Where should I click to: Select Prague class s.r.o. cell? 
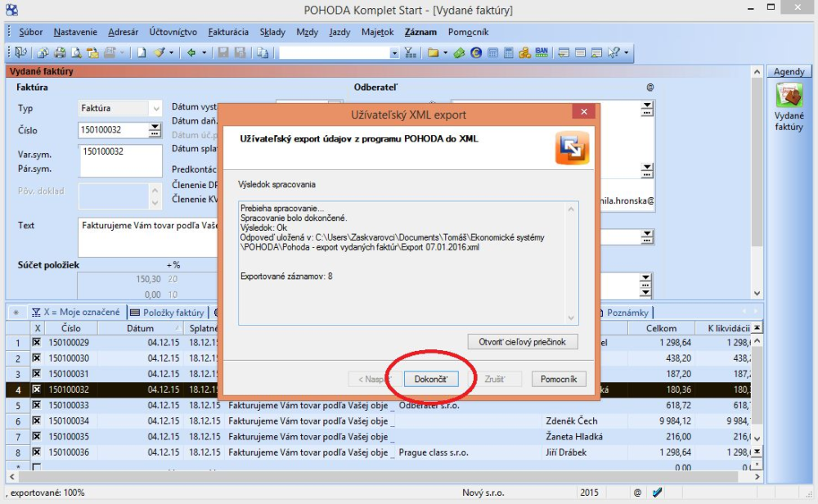470,452
